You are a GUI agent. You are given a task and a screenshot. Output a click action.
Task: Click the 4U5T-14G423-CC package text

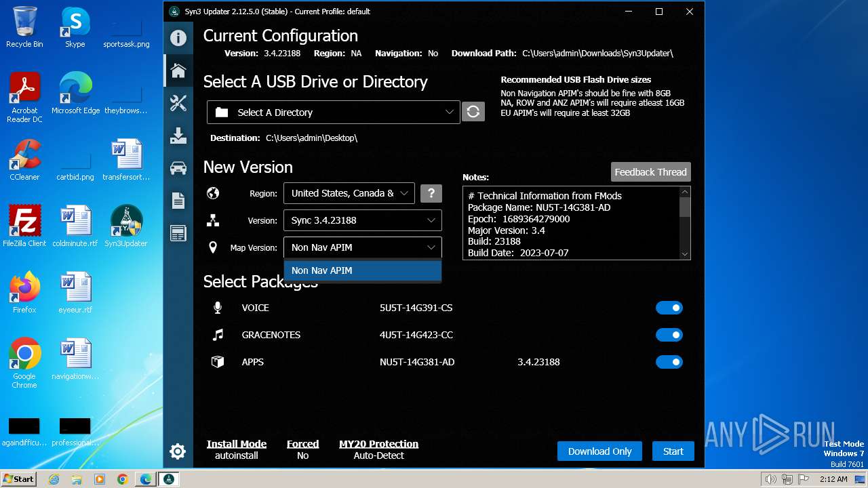tap(416, 335)
